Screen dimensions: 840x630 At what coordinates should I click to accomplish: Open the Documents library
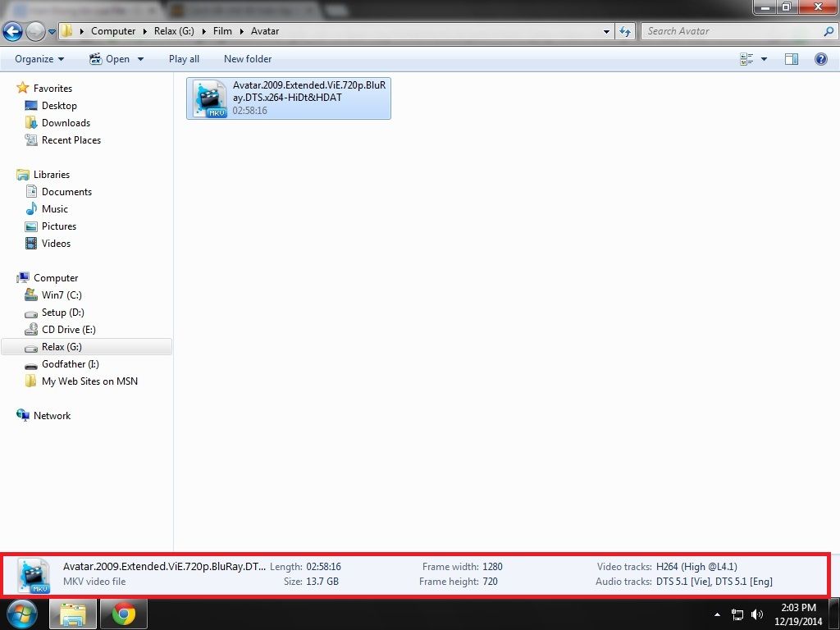point(66,192)
